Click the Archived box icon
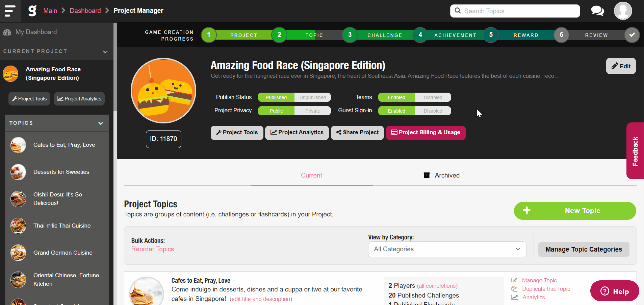Screen dimensions: 644x305 click(x=427, y=175)
